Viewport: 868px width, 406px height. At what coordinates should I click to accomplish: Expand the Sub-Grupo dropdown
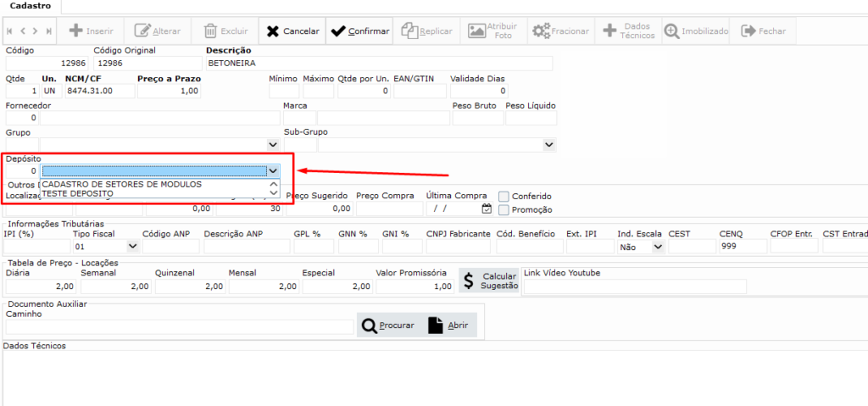tap(548, 145)
